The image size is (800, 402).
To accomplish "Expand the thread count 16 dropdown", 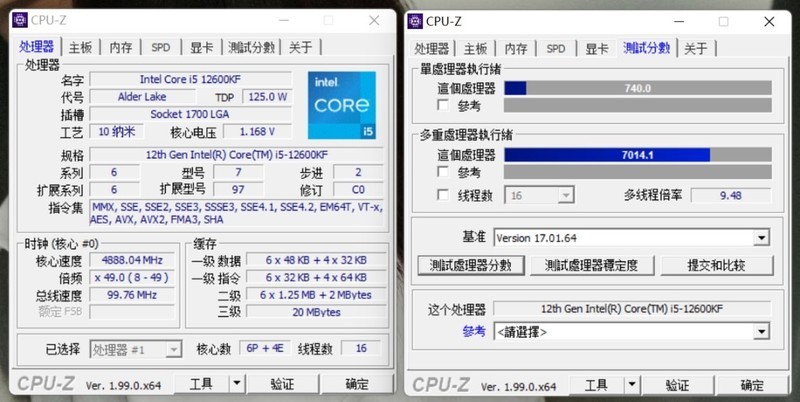I will tap(565, 195).
